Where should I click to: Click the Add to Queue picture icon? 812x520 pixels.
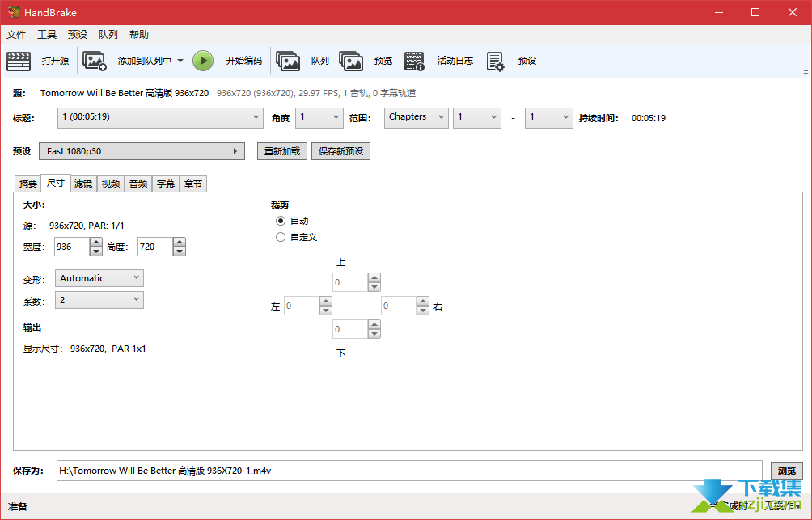click(x=95, y=61)
